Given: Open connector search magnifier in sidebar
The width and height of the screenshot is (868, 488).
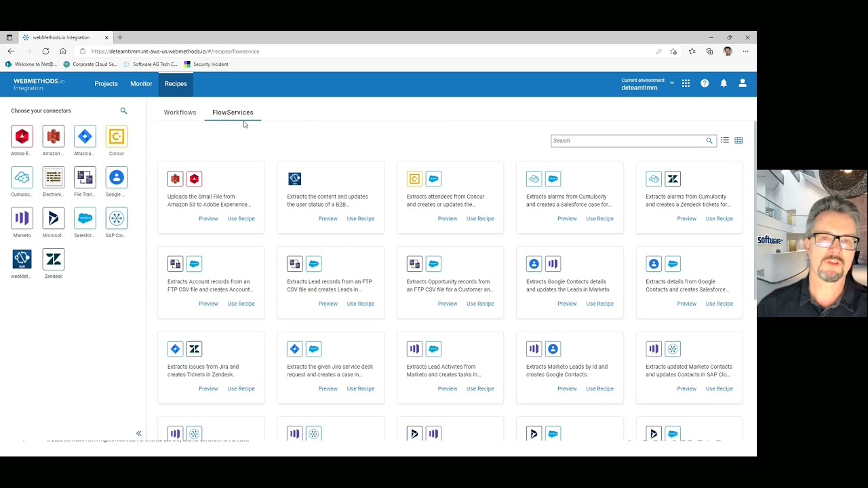Looking at the screenshot, I should (123, 110).
